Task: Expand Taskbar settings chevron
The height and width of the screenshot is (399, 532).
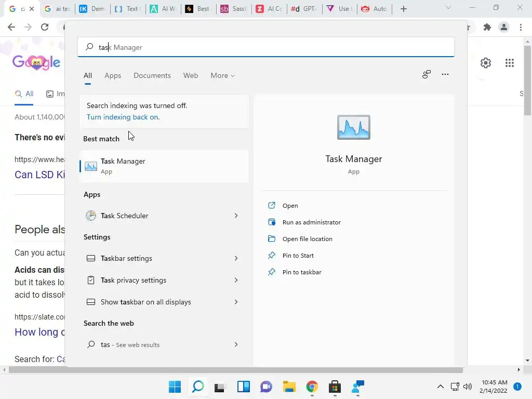Action: [236, 258]
